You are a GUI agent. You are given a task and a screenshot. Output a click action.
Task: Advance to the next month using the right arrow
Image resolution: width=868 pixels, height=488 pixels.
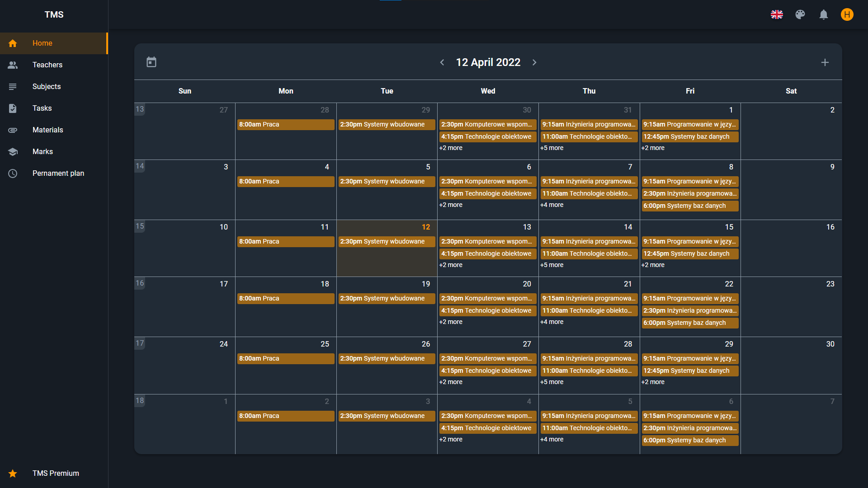coord(534,62)
